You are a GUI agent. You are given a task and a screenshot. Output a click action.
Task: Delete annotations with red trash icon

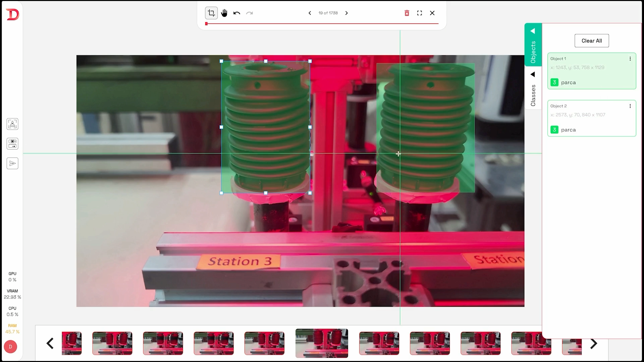coord(407,13)
